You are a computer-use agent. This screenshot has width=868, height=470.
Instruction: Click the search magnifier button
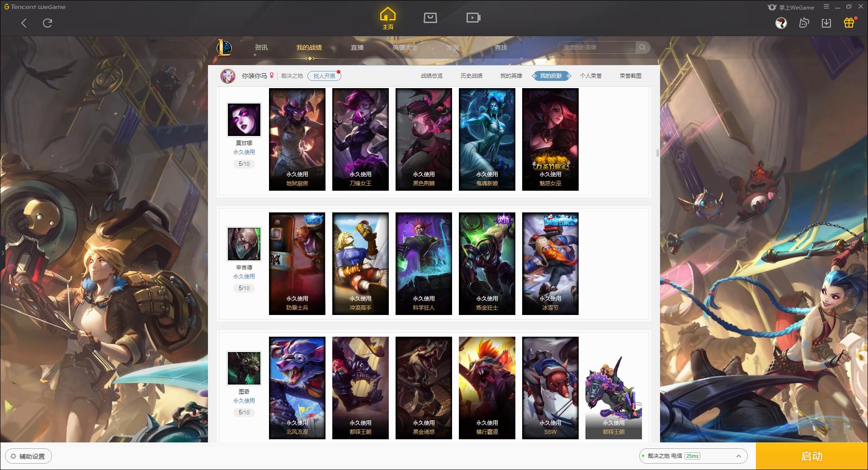click(642, 47)
